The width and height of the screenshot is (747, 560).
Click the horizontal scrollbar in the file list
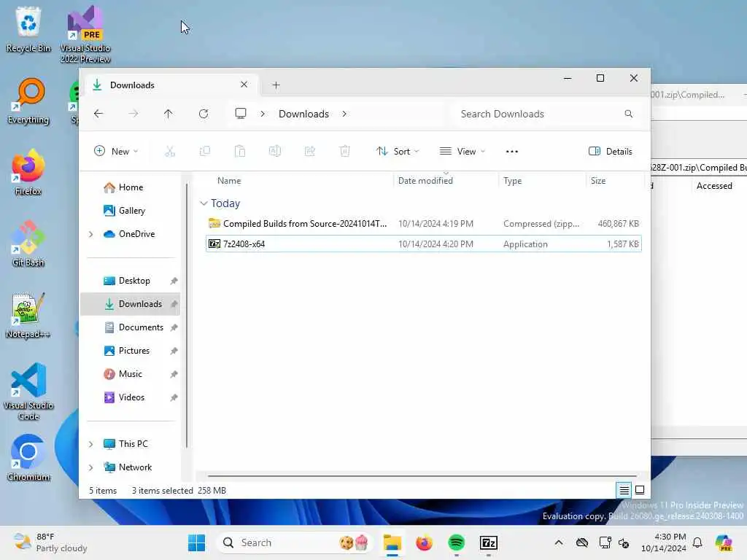coord(422,475)
